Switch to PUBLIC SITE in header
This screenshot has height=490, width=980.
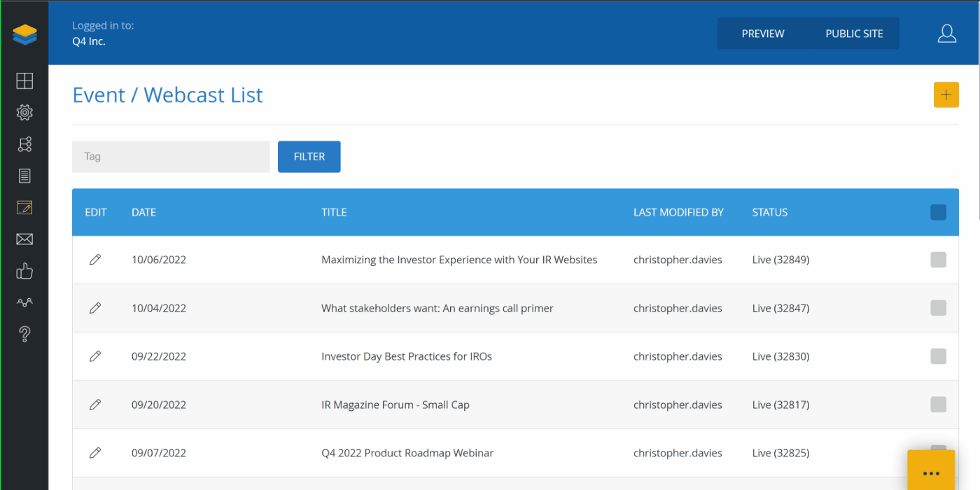(854, 34)
